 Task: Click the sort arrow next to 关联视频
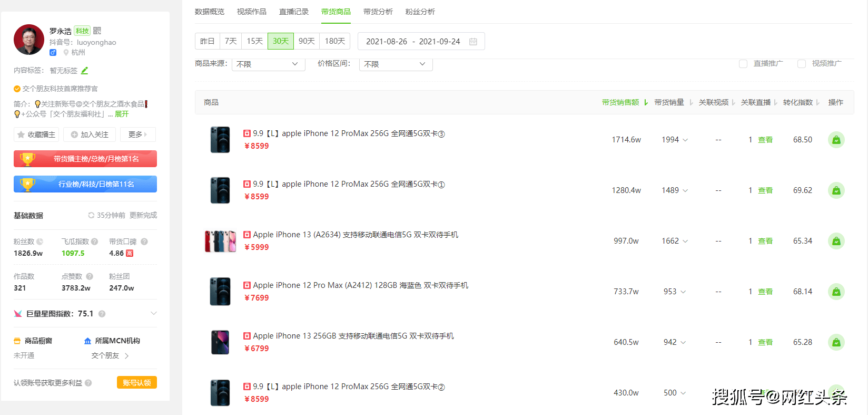tap(733, 102)
